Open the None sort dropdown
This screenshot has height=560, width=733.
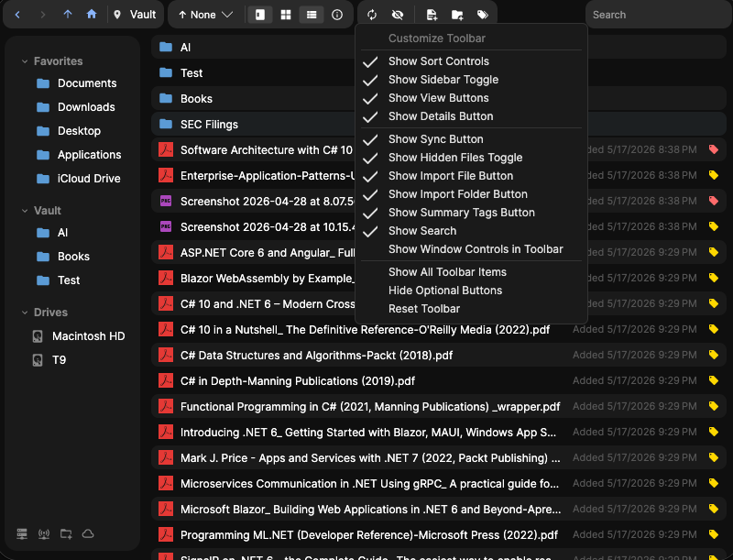click(x=205, y=15)
